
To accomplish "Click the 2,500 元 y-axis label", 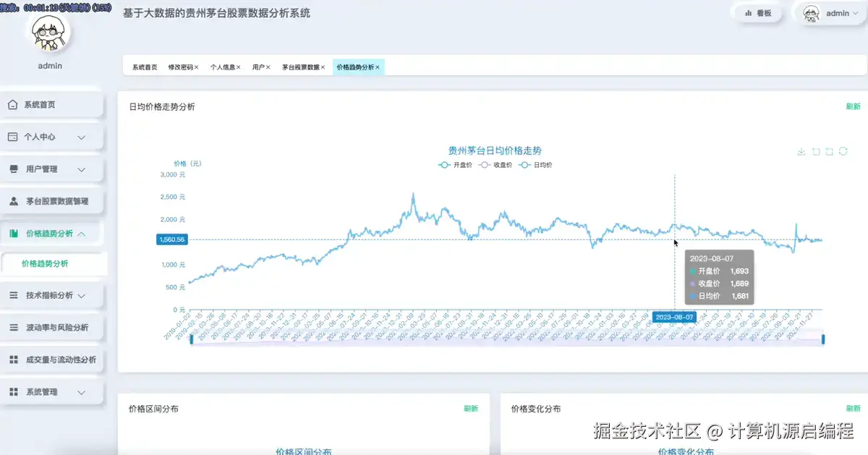I will (x=172, y=197).
